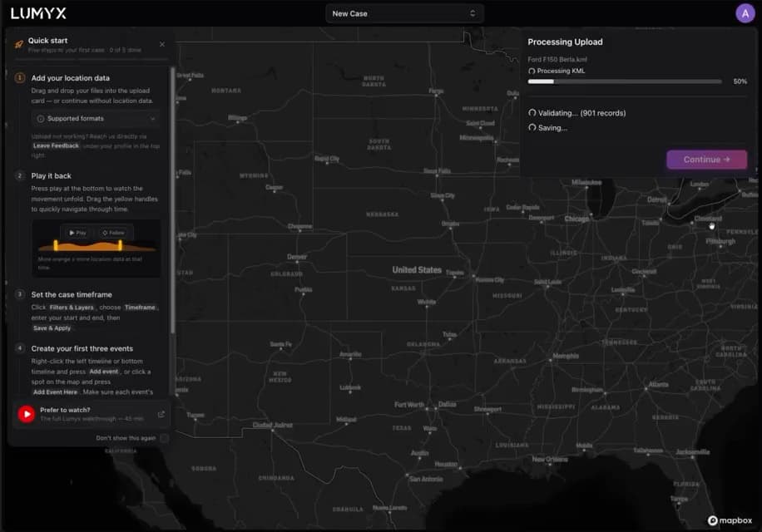The height and width of the screenshot is (532, 762).
Task: Play the Prefer to watch walkthrough video
Action: coord(27,414)
